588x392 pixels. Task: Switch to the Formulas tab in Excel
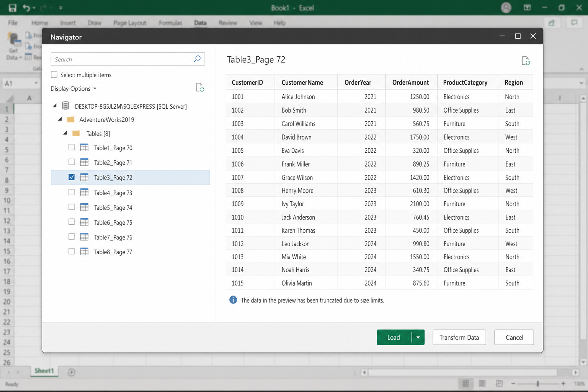click(x=170, y=23)
